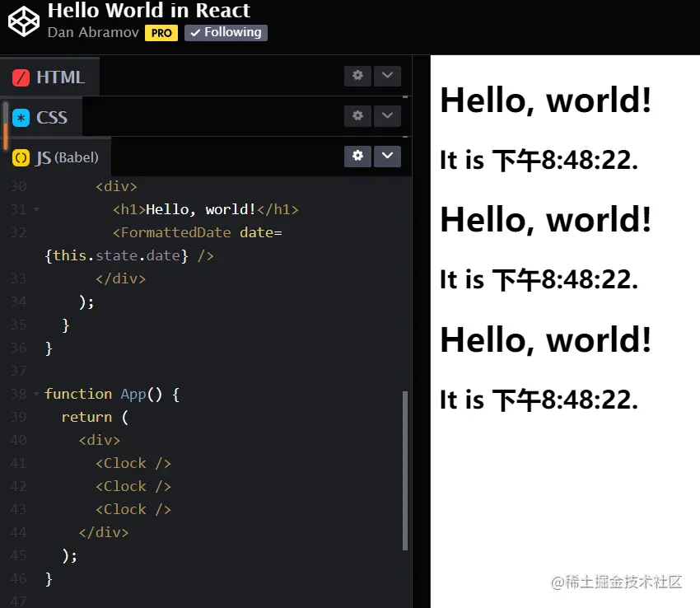The image size is (700, 608).
Task: Click line number 40 in the gutter
Action: point(18,440)
